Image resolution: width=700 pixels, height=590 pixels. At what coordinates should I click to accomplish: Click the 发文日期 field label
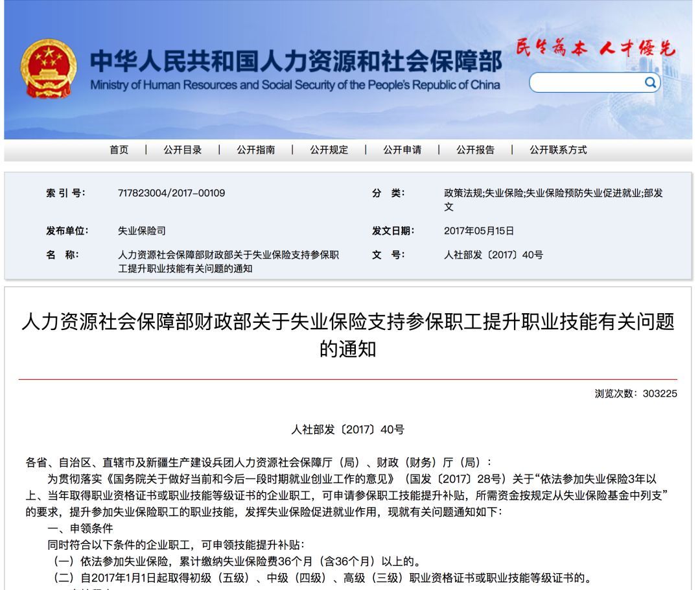pyautogui.click(x=393, y=231)
